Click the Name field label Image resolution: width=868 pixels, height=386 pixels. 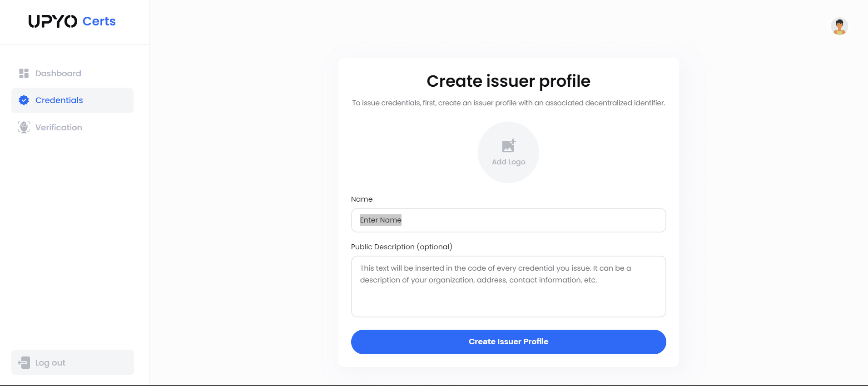coord(362,199)
